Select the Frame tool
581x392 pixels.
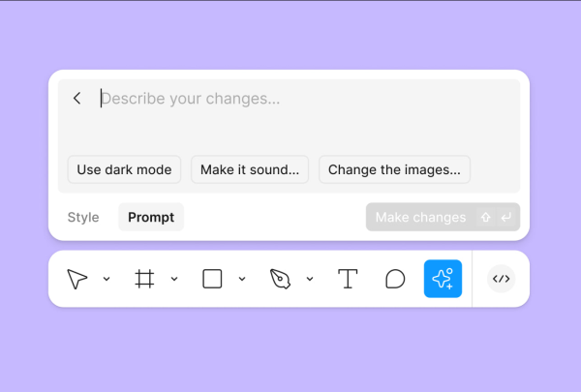point(144,279)
